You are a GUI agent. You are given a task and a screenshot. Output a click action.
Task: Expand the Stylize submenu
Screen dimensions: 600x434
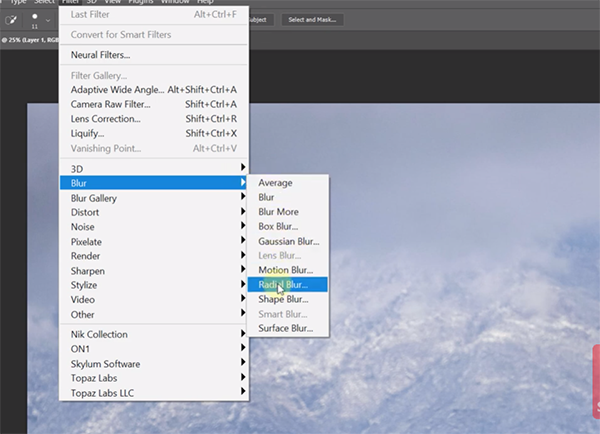click(x=154, y=285)
